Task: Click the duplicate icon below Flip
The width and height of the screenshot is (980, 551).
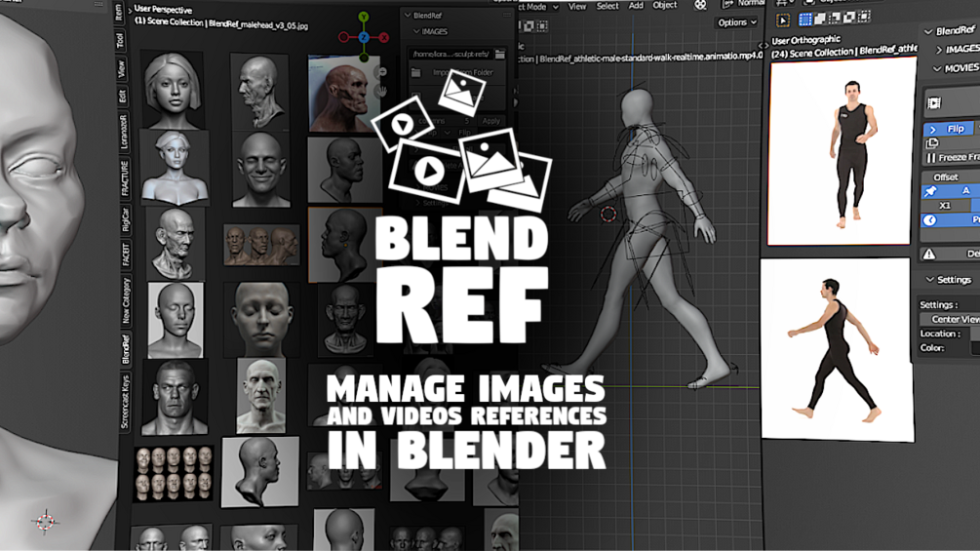Action: click(932, 143)
